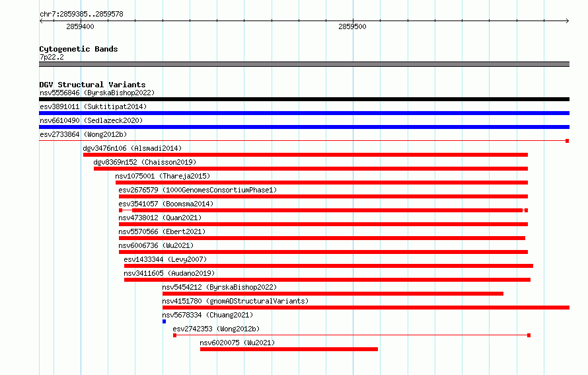Open the nsv4738012 (Quan2021) label
This screenshot has width=588, height=375.
160,218
